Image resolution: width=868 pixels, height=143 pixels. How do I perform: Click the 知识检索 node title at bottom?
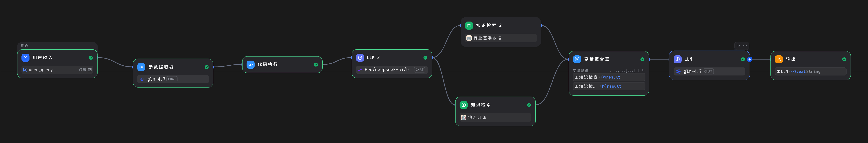coord(481,105)
